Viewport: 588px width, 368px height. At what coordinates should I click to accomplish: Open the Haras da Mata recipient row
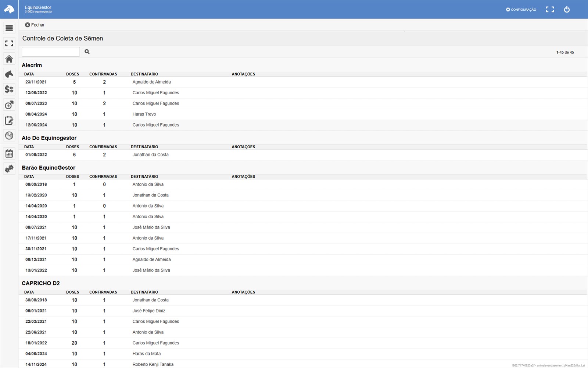click(x=303, y=354)
